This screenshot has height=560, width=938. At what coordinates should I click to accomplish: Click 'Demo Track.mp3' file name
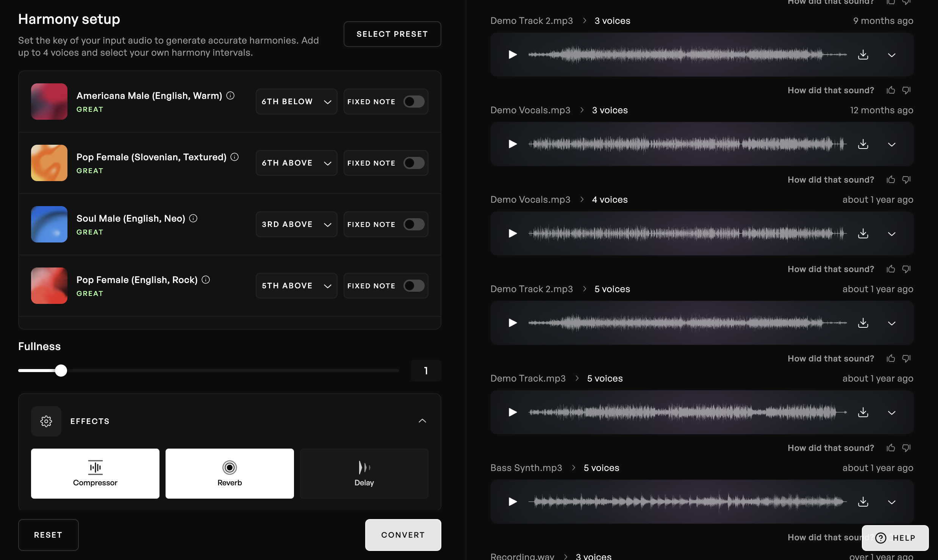(528, 379)
